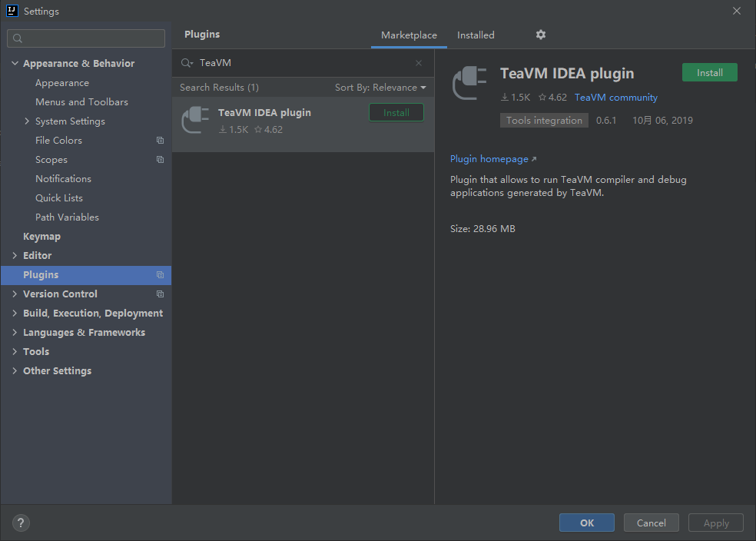The width and height of the screenshot is (756, 541).
Task: Expand the Other Settings section
Action: (15, 371)
